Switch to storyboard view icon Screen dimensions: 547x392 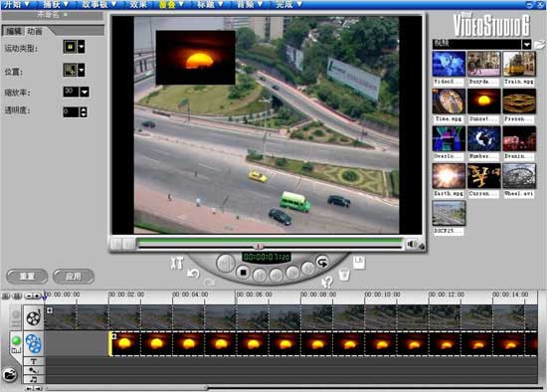coord(6,296)
